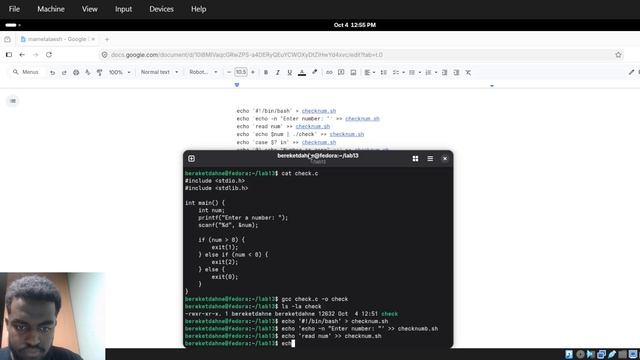Image resolution: width=640 pixels, height=360 pixels.
Task: Open the zoom 100% dropdown
Action: tap(120, 72)
